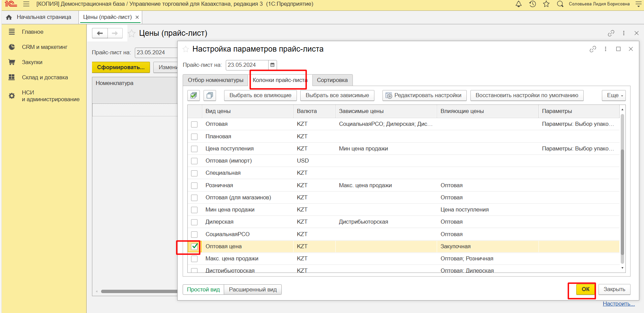The width and height of the screenshot is (644, 313).
Task: Click the search magnifier icon
Action: coord(560,4)
